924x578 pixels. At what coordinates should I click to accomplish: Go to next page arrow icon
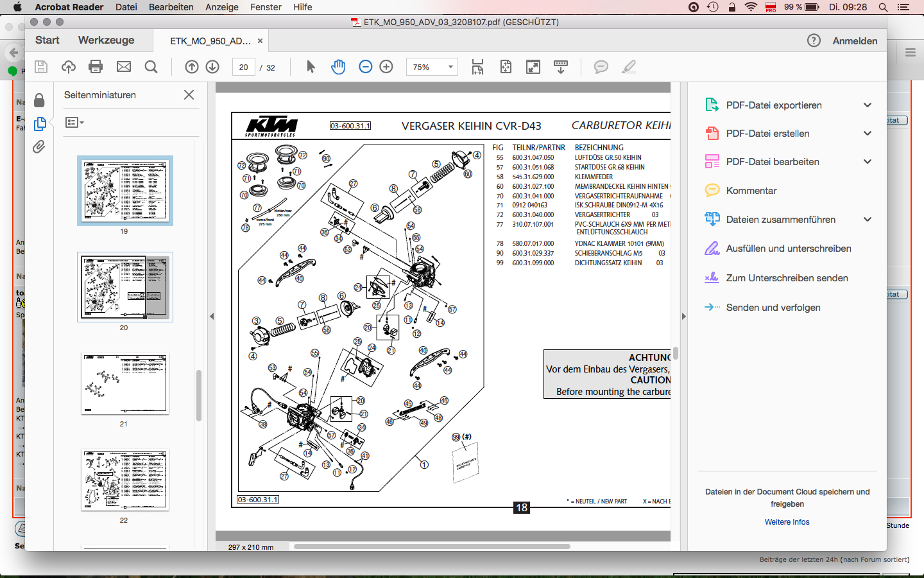click(212, 67)
